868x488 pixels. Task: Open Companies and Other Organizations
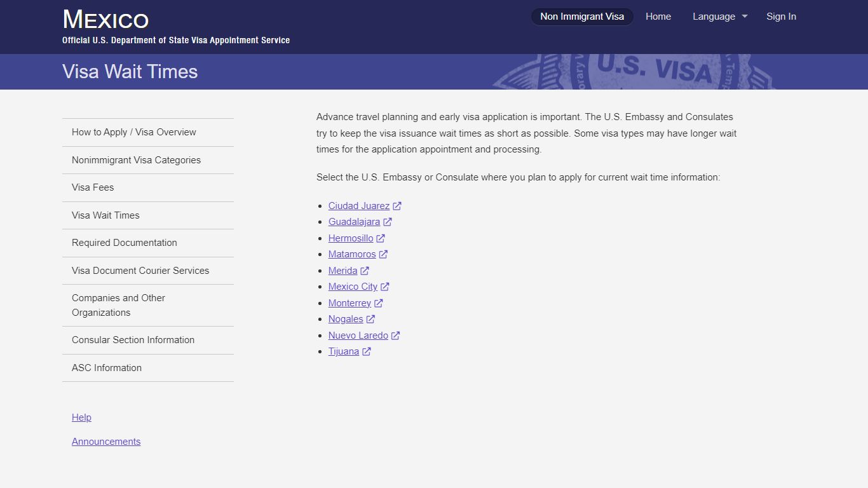148,305
